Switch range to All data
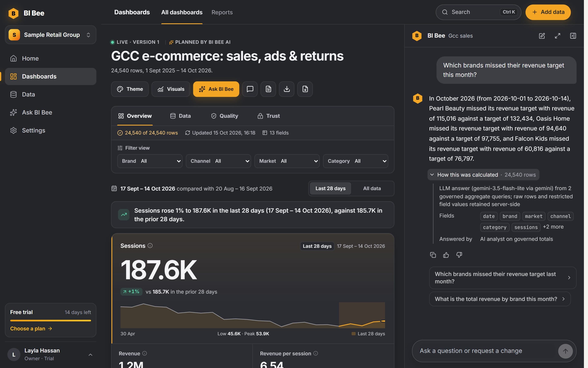This screenshot has width=588, height=368. coord(372,188)
